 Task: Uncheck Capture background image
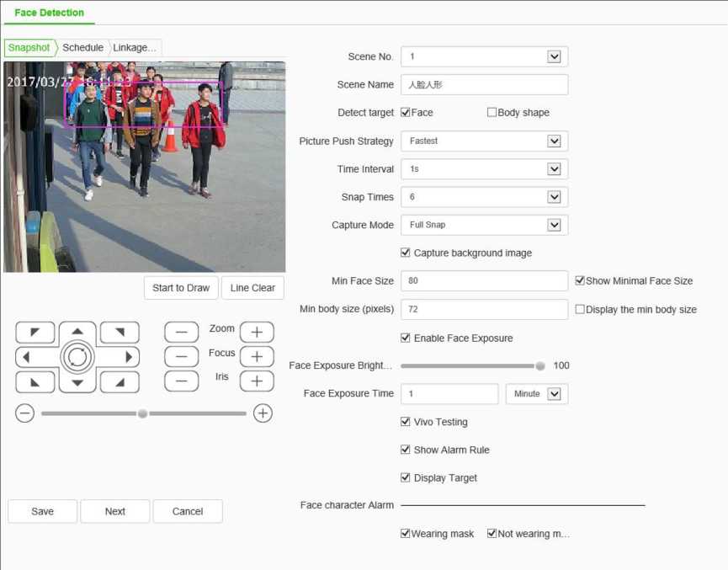pyautogui.click(x=407, y=253)
